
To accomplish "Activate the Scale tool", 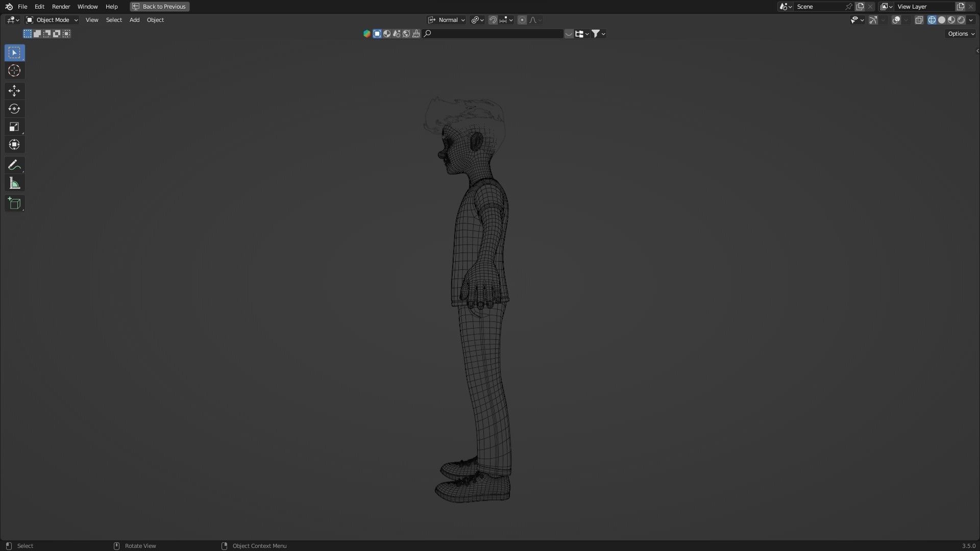I will click(14, 127).
